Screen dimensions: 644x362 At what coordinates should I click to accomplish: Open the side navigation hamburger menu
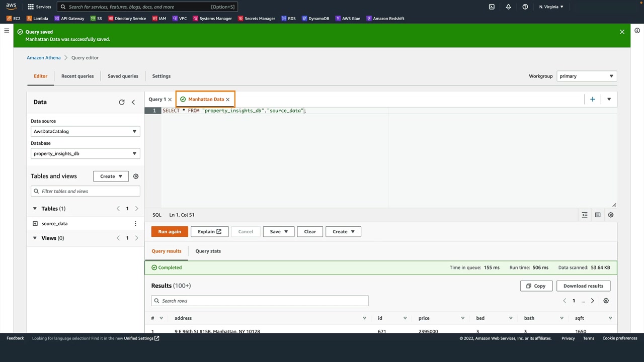point(7,31)
